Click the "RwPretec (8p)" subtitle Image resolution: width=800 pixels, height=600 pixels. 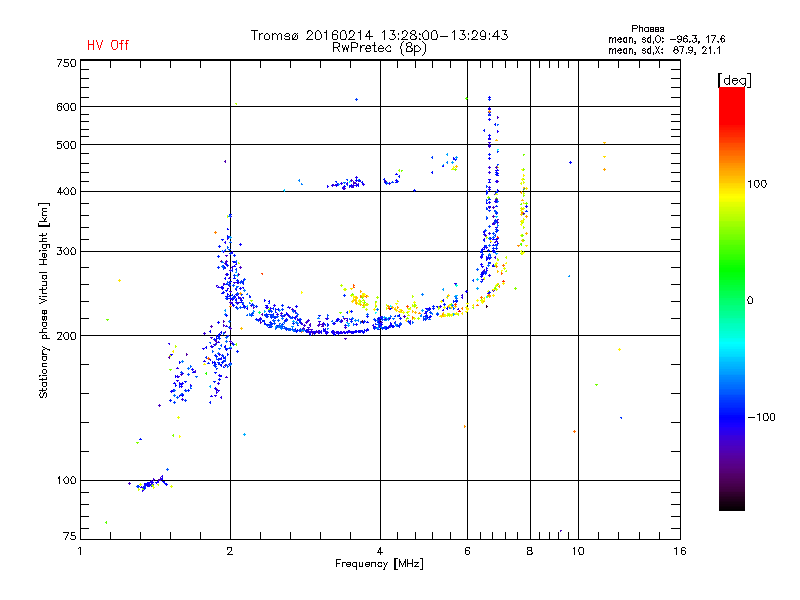[x=379, y=48]
